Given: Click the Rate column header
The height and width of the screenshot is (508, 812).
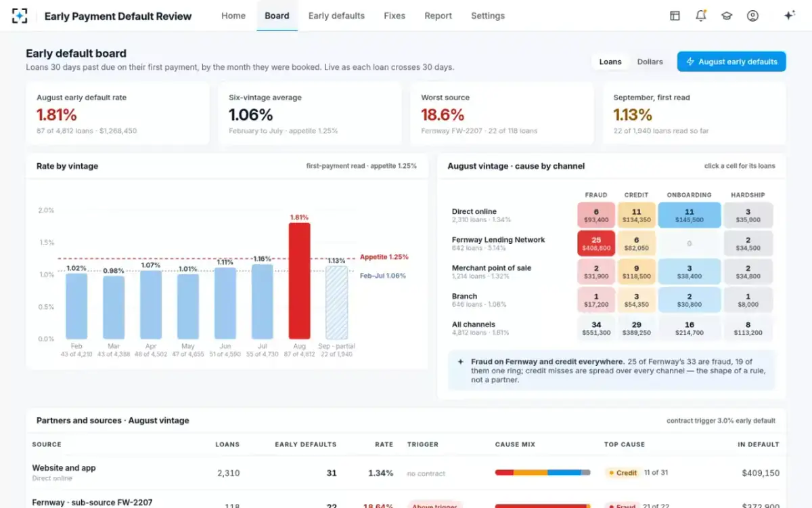Looking at the screenshot, I should (x=384, y=444).
